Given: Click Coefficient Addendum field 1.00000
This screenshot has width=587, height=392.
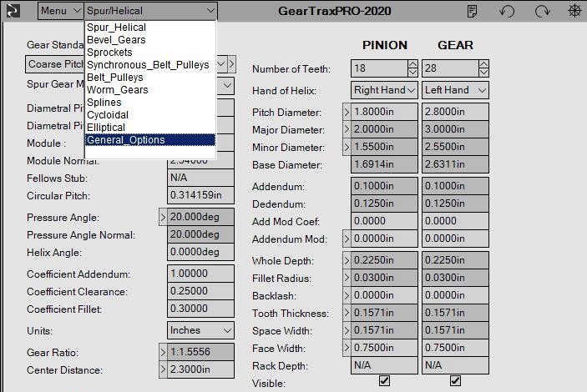Looking at the screenshot, I should point(200,274).
